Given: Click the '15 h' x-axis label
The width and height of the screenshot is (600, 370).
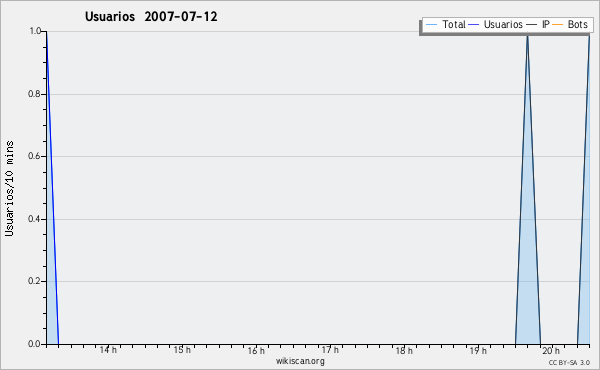Looking at the screenshot, I should (182, 350).
